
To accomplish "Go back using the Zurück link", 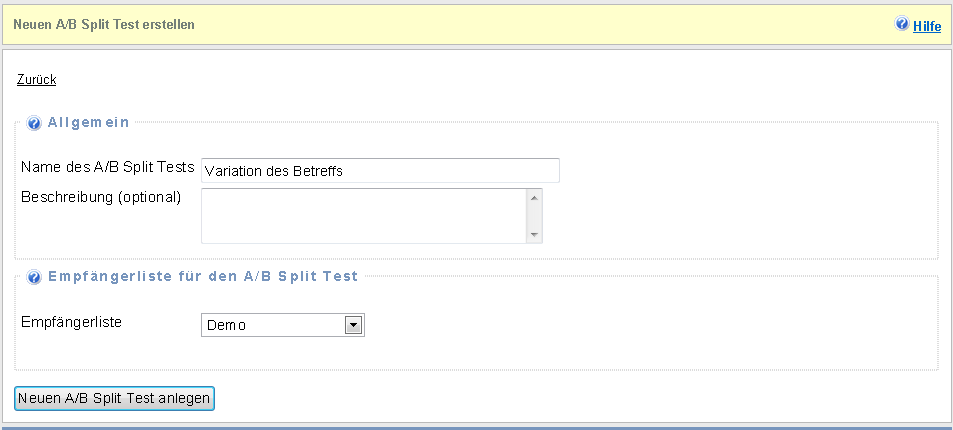I will coord(36,79).
